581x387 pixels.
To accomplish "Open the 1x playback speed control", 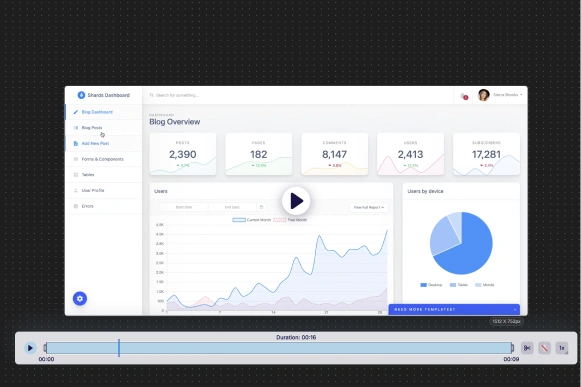I will pyautogui.click(x=562, y=348).
